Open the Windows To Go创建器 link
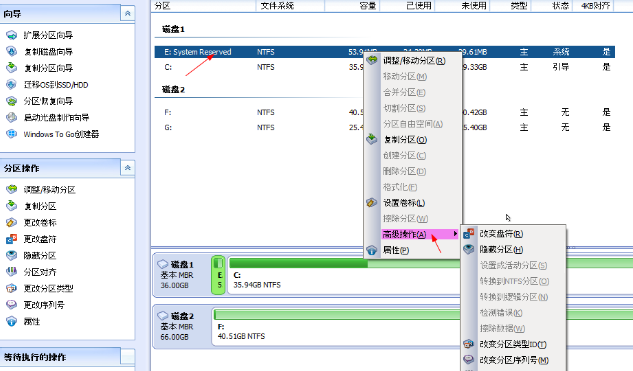 tap(61, 134)
